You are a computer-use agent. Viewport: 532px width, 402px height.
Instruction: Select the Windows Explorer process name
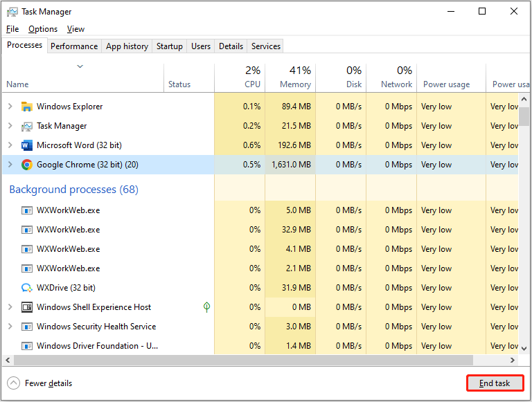69,107
